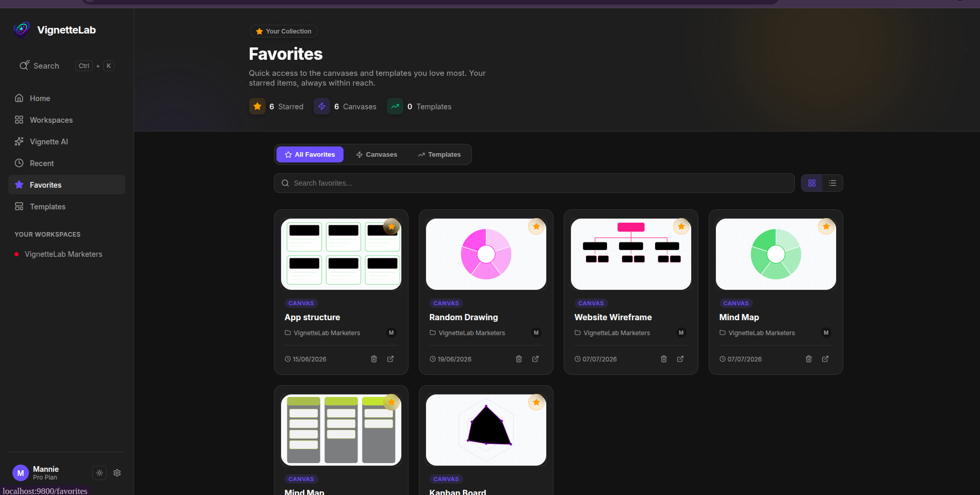Click the VignetteLab logo icon
980x495 pixels.
22,30
